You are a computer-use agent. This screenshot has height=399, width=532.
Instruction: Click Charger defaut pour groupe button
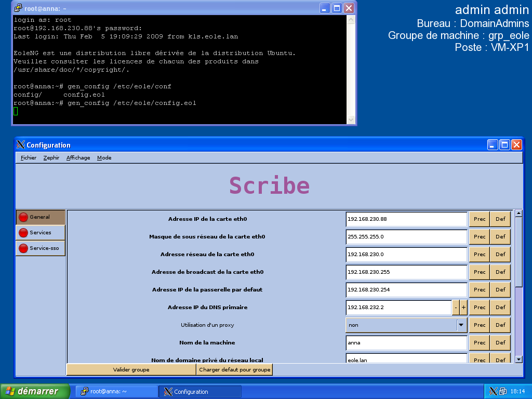tap(234, 369)
